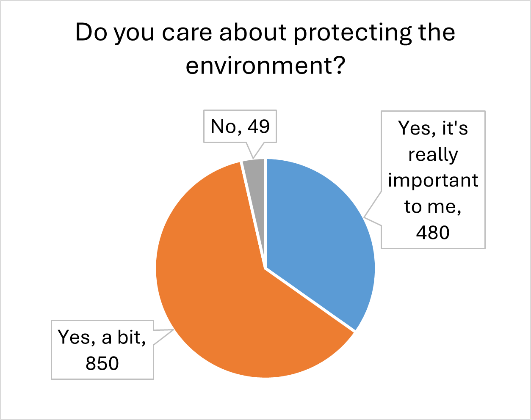Click the "Yes, it's really important" callout

(x=433, y=180)
